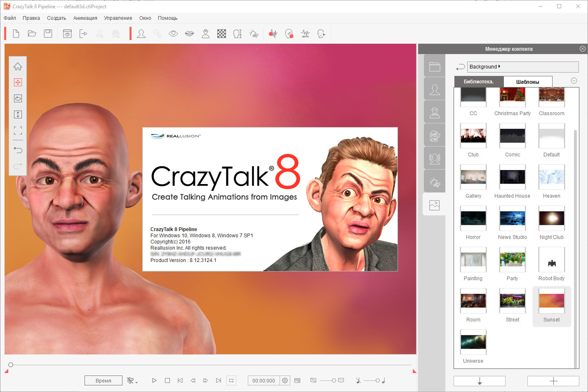588x392 pixels.
Task: Stop the animation playback
Action: pos(167,380)
